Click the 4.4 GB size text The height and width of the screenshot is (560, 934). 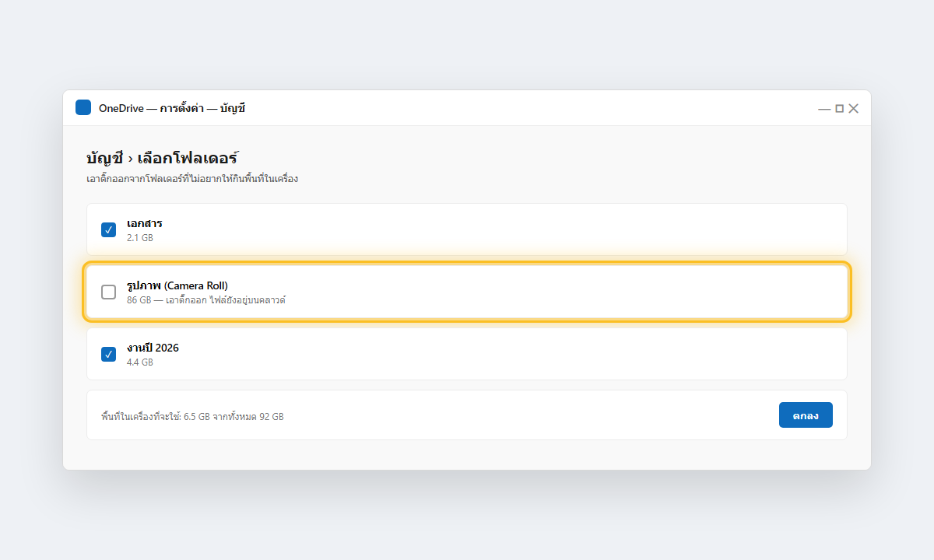140,362
